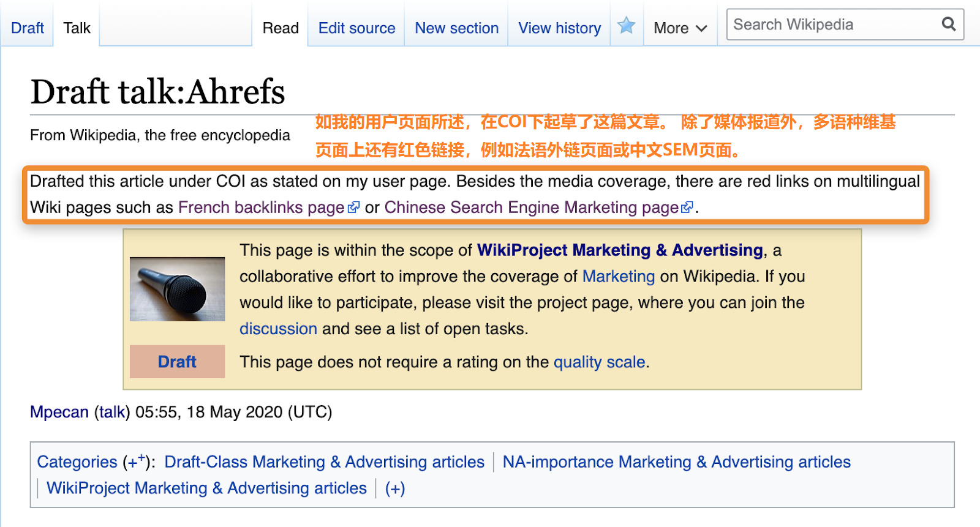Open WikiProject Marketing & Advertising link in banner

620,250
